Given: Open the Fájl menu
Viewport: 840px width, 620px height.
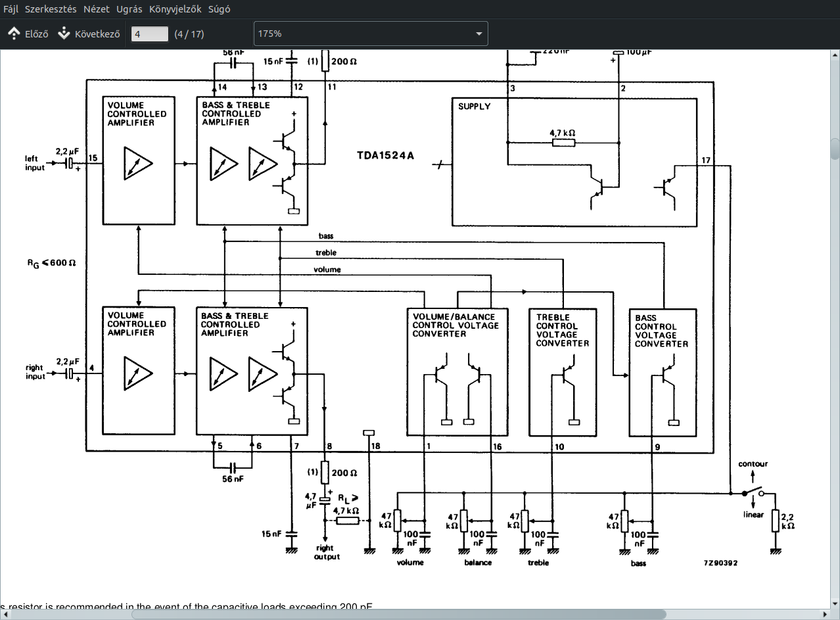Looking at the screenshot, I should point(11,9).
